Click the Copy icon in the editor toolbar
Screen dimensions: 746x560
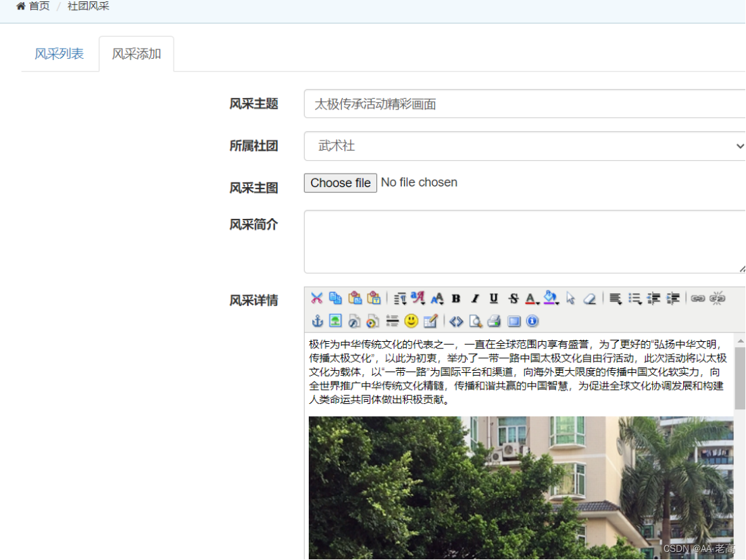click(335, 299)
